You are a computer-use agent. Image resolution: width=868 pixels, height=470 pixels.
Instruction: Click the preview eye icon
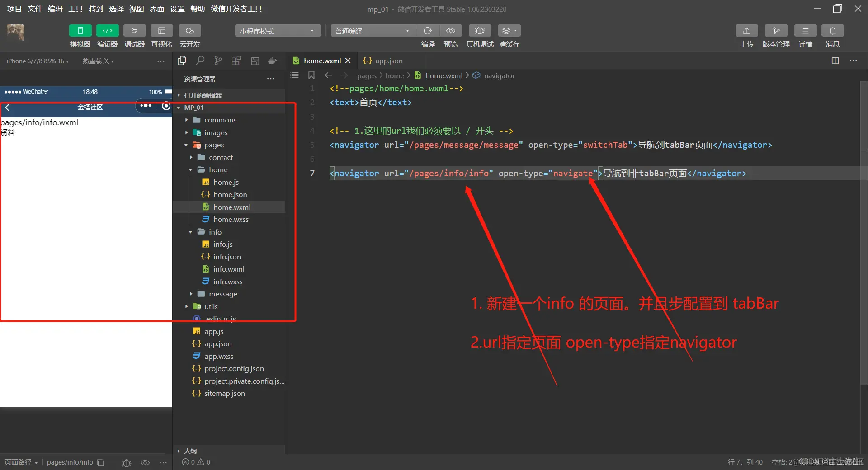pos(451,31)
